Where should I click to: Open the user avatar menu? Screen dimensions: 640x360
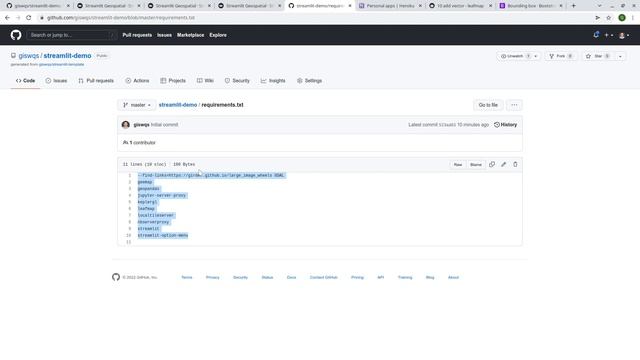624,36
